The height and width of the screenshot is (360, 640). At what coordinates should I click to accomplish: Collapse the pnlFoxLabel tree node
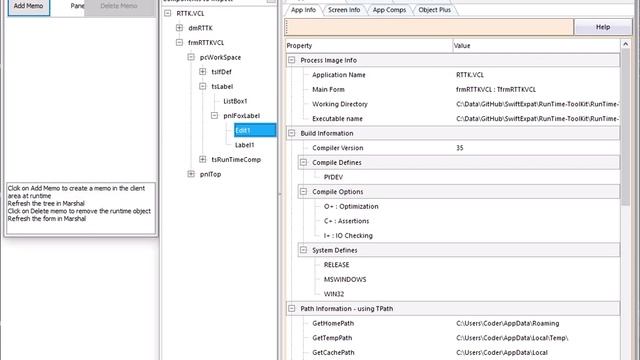point(215,116)
